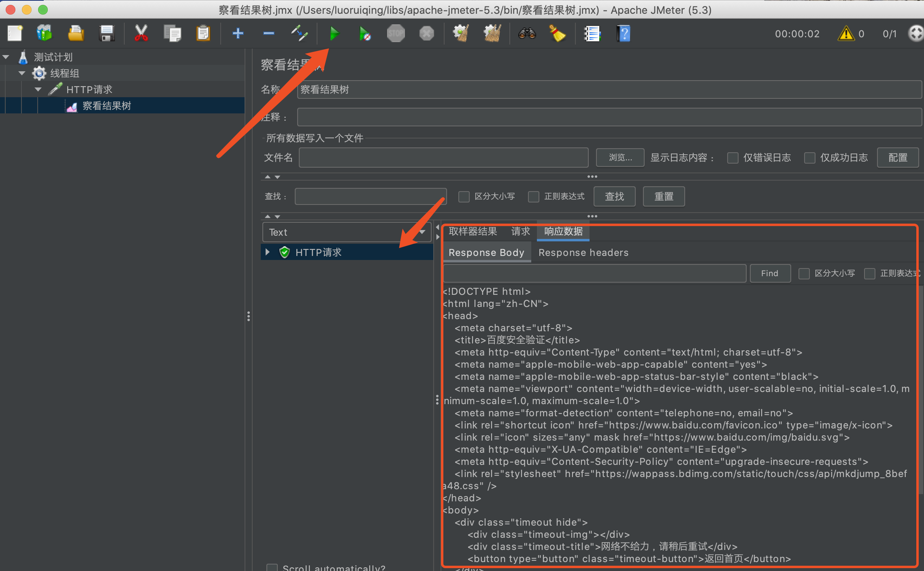The width and height of the screenshot is (924, 571).
Task: Select 察看结果树 in the test tree
Action: pyautogui.click(x=106, y=106)
